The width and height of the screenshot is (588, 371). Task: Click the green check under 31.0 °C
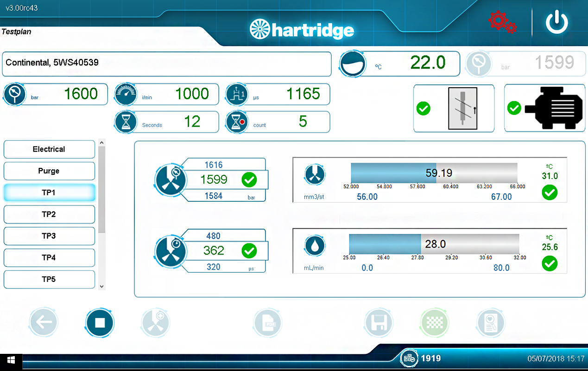550,192
